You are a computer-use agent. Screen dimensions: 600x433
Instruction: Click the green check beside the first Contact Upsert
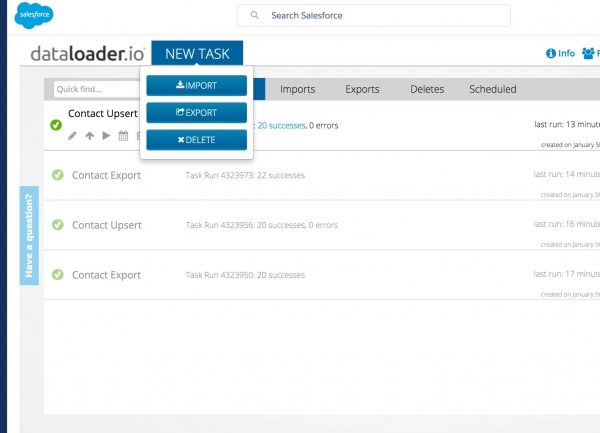56,125
